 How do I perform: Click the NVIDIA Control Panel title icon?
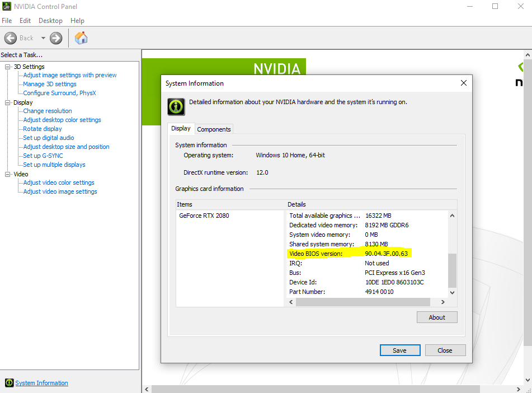pyautogui.click(x=7, y=6)
